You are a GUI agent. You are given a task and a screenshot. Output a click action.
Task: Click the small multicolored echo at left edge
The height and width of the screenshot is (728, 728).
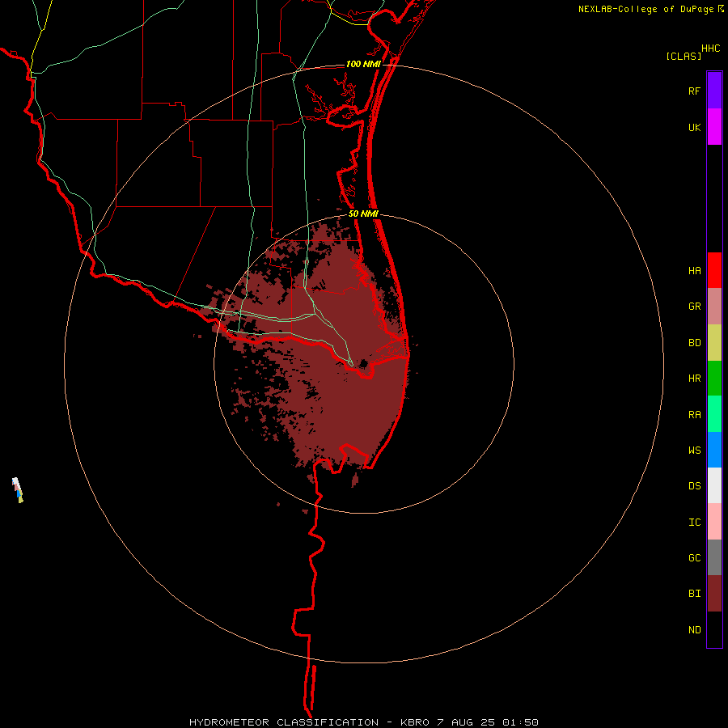click(x=18, y=490)
